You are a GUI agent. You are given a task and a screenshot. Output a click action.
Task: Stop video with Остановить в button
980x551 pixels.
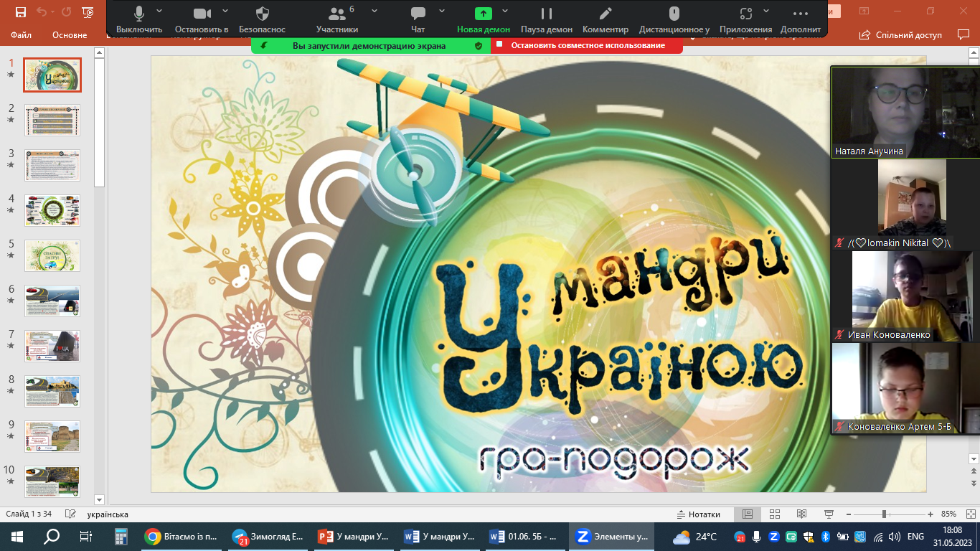pyautogui.click(x=202, y=19)
